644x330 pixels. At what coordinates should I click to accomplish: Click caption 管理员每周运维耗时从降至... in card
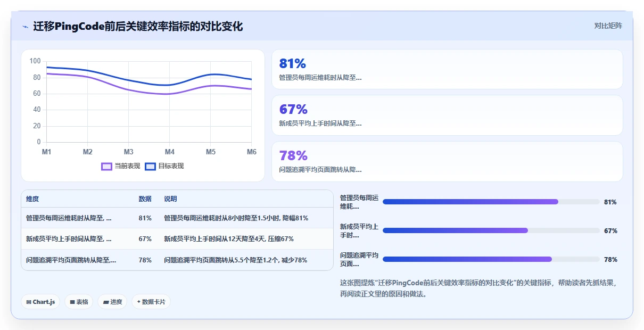point(320,78)
